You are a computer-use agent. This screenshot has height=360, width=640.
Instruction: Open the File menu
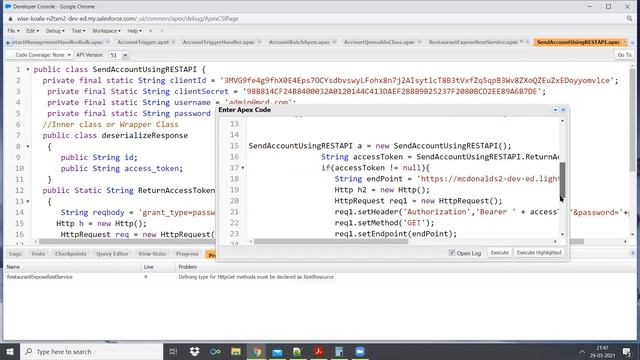(13, 31)
